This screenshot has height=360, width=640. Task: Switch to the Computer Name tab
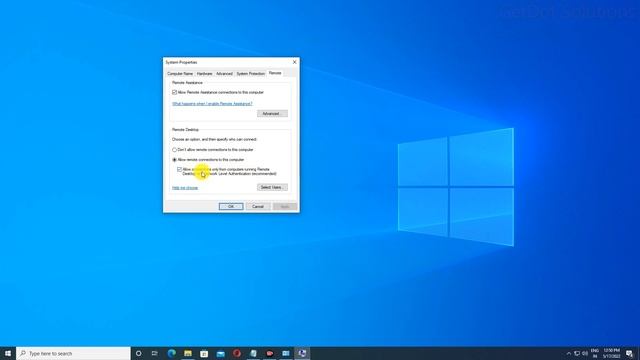[x=180, y=73]
